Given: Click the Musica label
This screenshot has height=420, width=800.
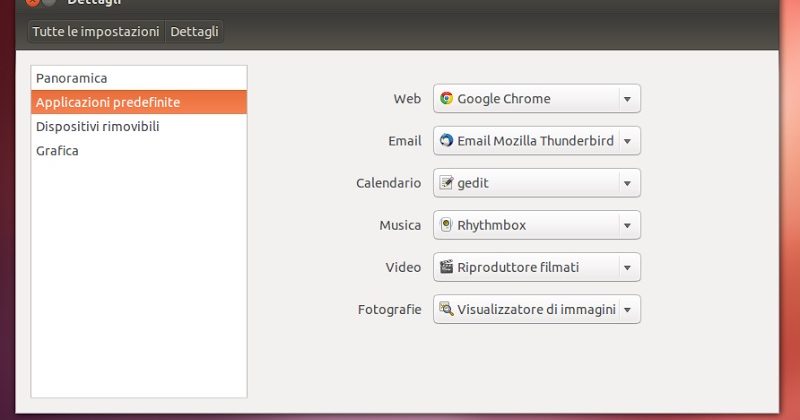Looking at the screenshot, I should tap(400, 225).
